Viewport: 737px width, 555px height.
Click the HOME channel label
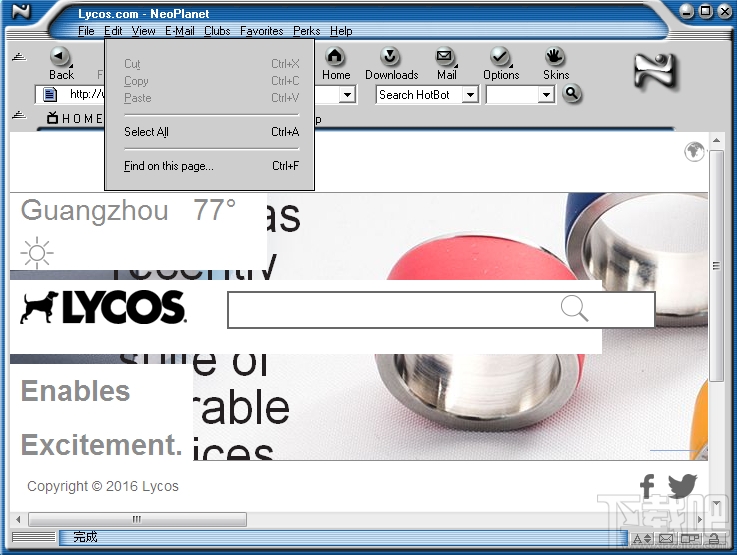(x=82, y=118)
